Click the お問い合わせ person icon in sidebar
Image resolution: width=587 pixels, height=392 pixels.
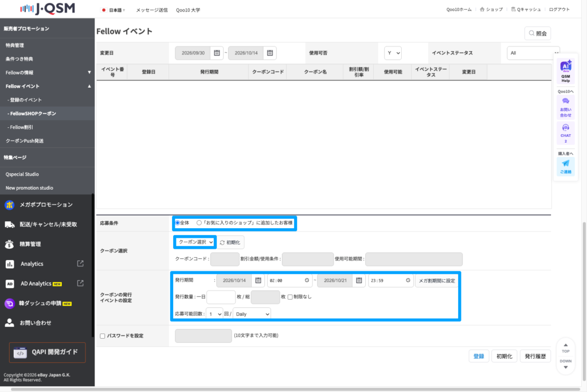[9, 323]
